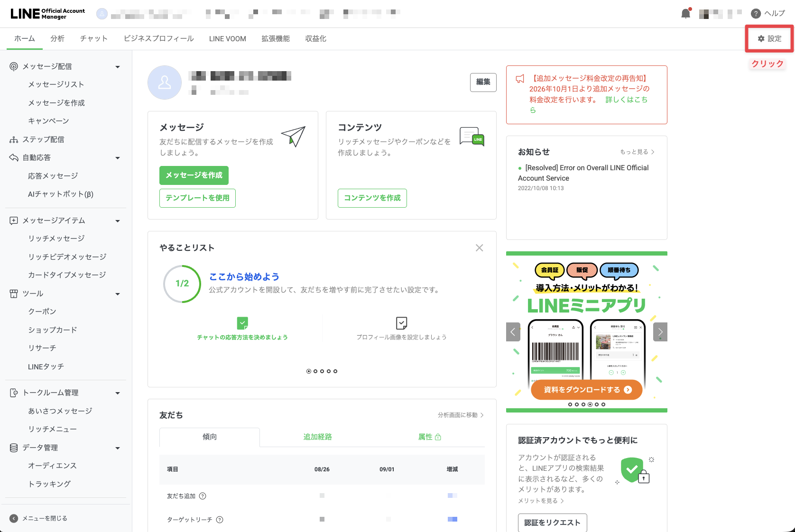795x532 pixels.
Task: Click 資料をダウンロードする banner button
Action: (587, 390)
